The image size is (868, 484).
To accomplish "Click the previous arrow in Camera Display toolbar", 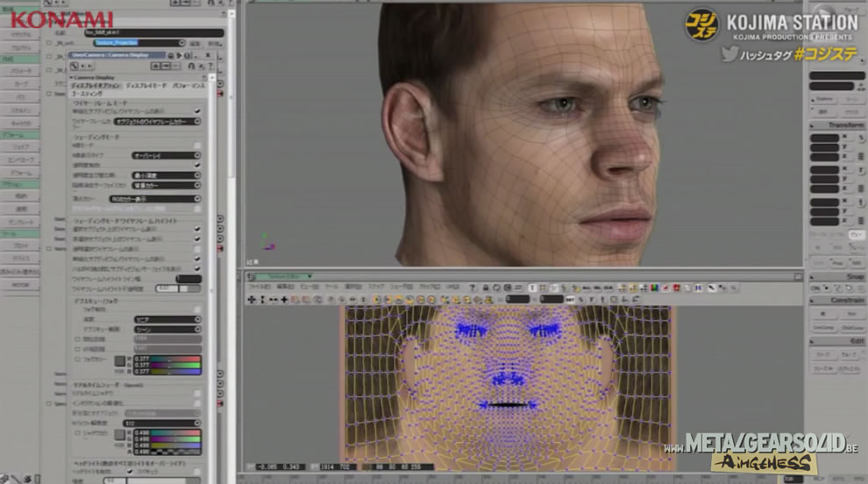I will 83,66.
